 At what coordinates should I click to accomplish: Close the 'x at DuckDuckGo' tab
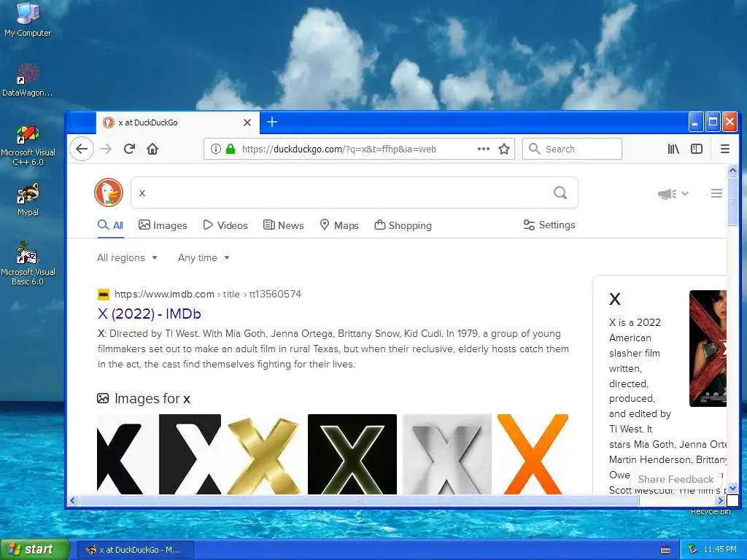click(247, 122)
